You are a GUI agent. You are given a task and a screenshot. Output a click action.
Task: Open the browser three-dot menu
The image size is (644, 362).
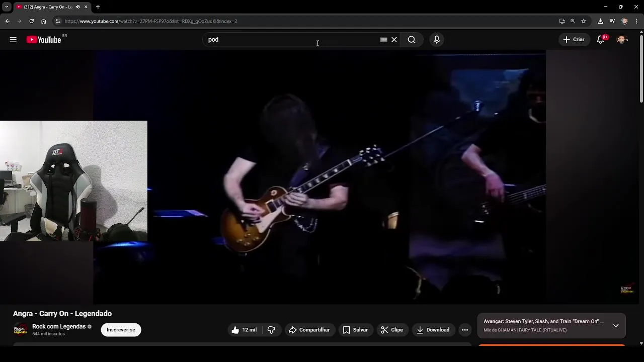point(637,21)
